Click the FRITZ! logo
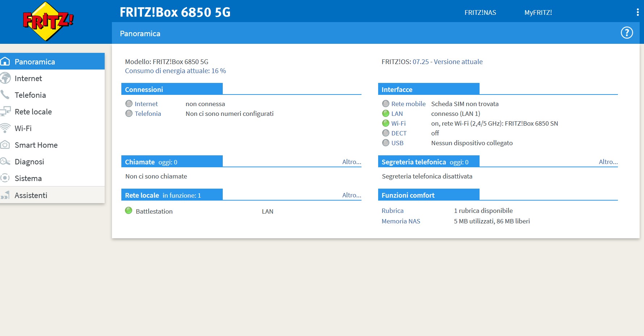 48,21
